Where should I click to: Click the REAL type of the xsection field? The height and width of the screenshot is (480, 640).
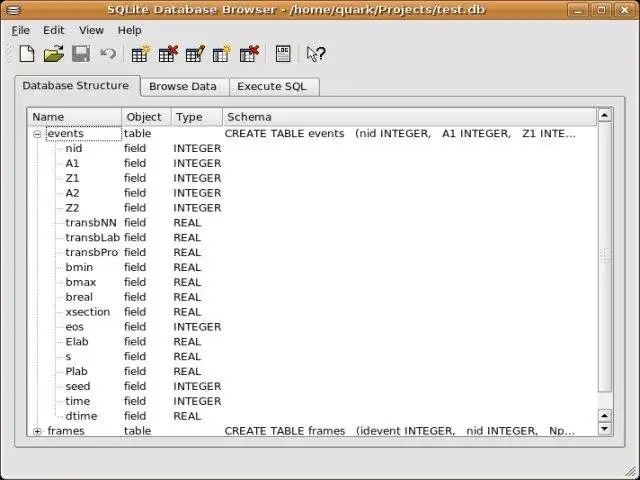(187, 312)
